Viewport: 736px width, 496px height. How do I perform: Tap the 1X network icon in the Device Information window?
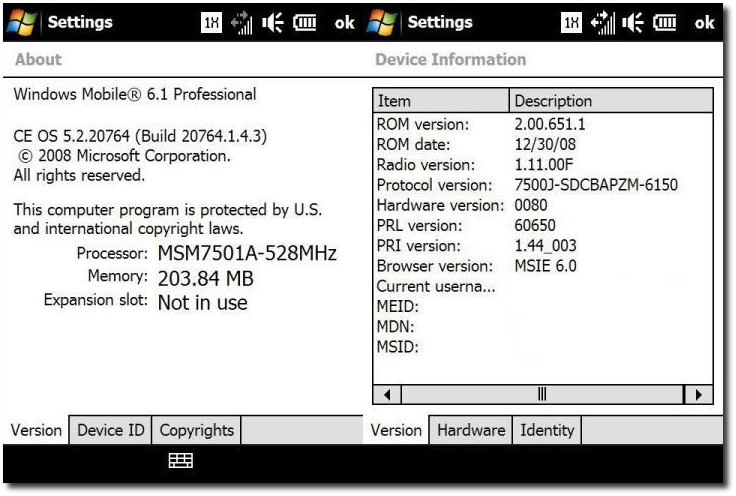pos(571,23)
